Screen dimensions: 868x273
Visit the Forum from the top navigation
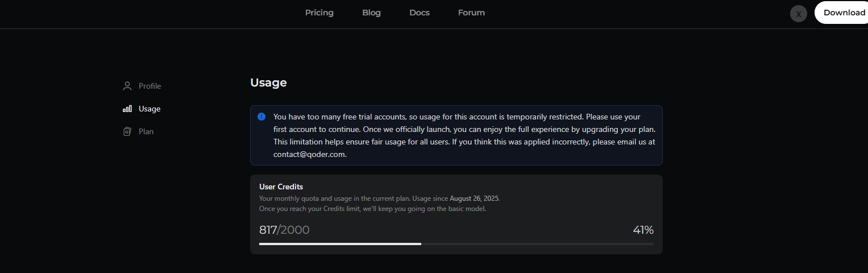471,13
